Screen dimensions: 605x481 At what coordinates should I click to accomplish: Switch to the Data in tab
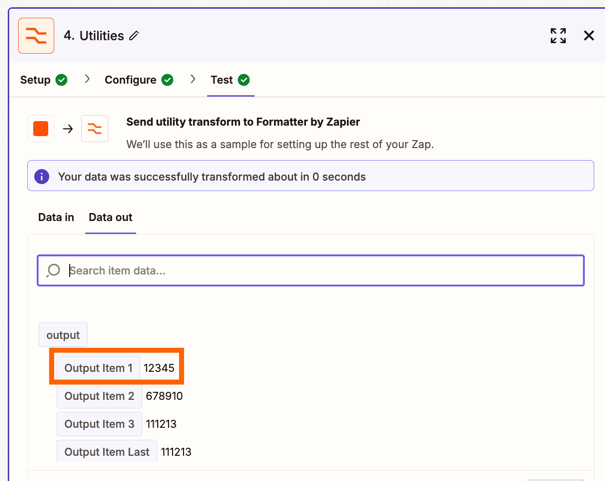point(56,217)
